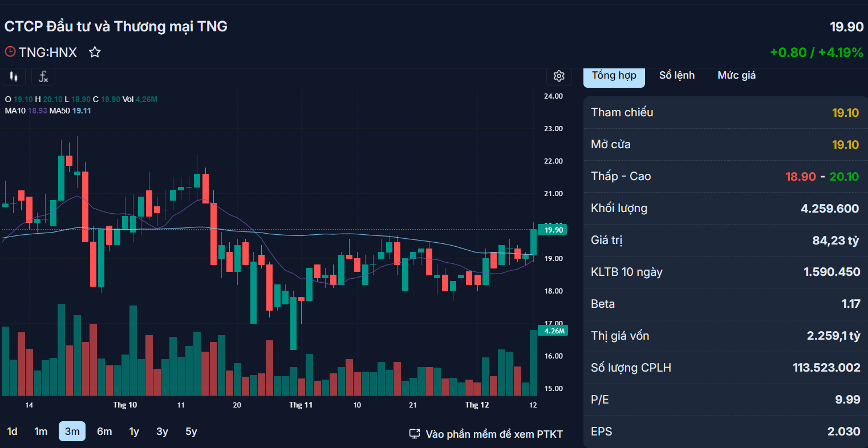The width and height of the screenshot is (868, 448).
Task: Click the TNG:HNX ticker symbol
Action: 48,52
